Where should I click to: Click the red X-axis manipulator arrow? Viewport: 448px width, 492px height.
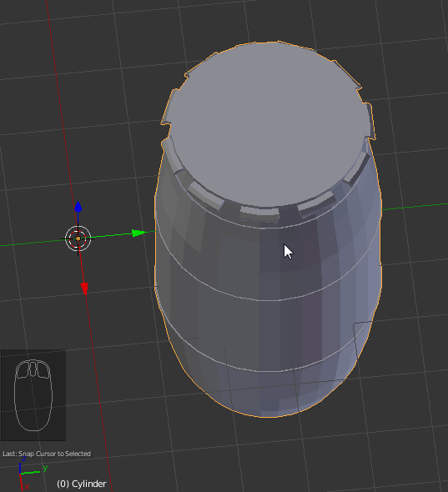click(x=84, y=289)
